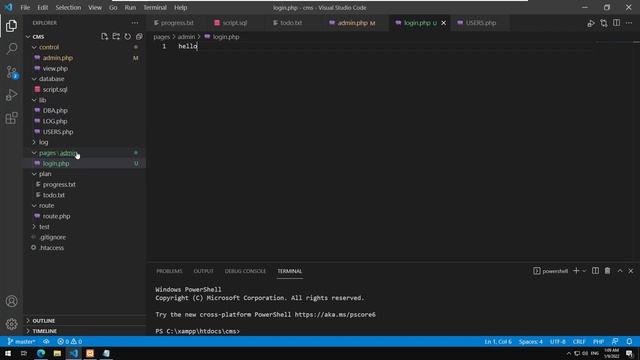Open more editor actions ellipsis
640x360 pixels.
[629, 23]
